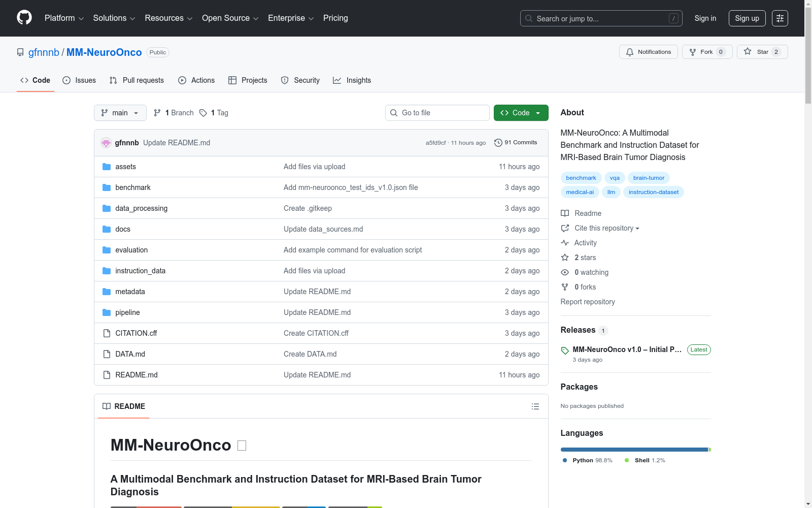The width and height of the screenshot is (812, 508).
Task: Click the evaluation folder icon
Action: [x=107, y=250]
